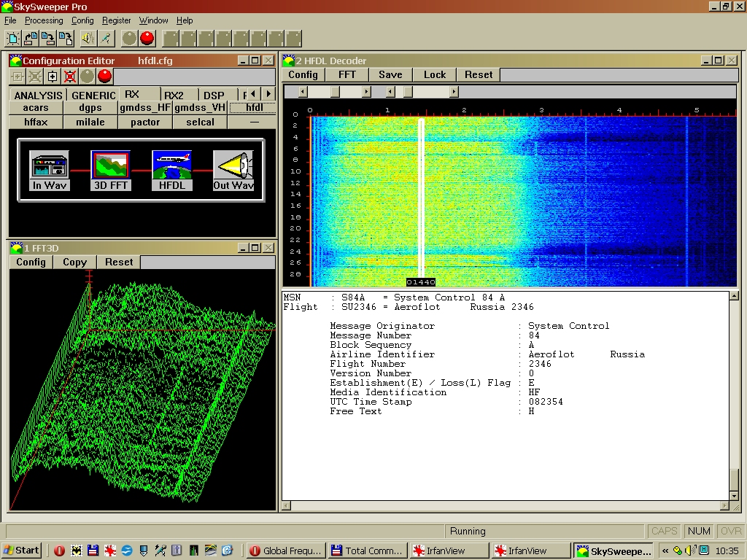Image resolution: width=747 pixels, height=560 pixels.
Task: Click the volume icon in system tray
Action: (689, 551)
